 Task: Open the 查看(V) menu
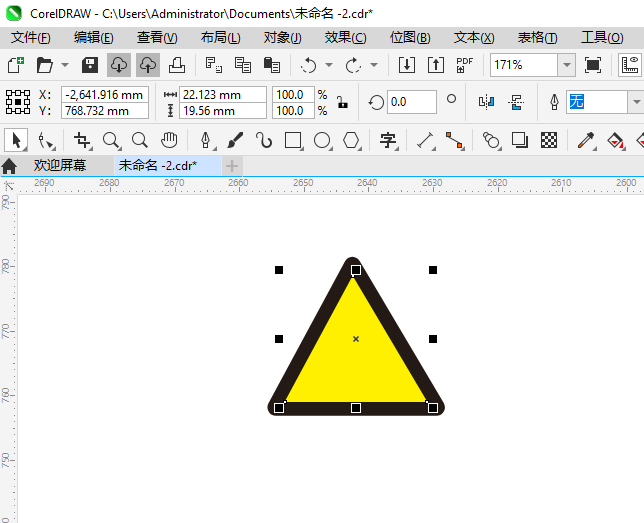(x=157, y=38)
